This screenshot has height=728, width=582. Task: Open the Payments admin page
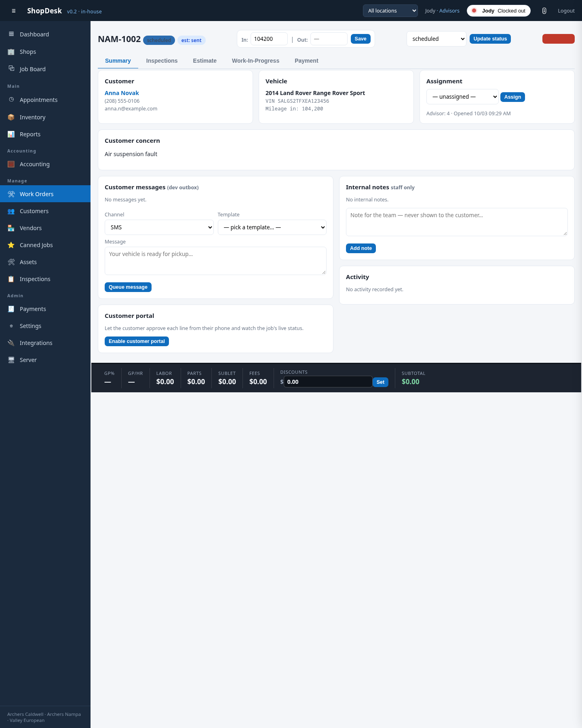pyautogui.click(x=45, y=309)
